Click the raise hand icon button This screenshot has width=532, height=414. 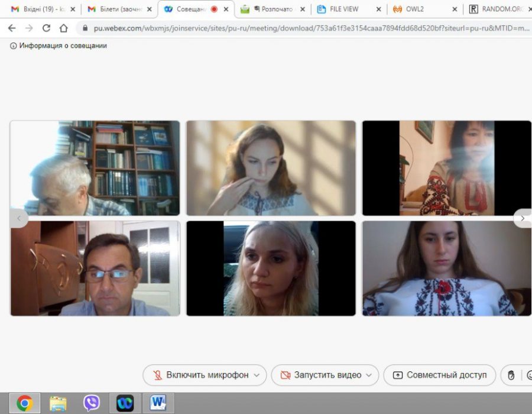(x=511, y=375)
